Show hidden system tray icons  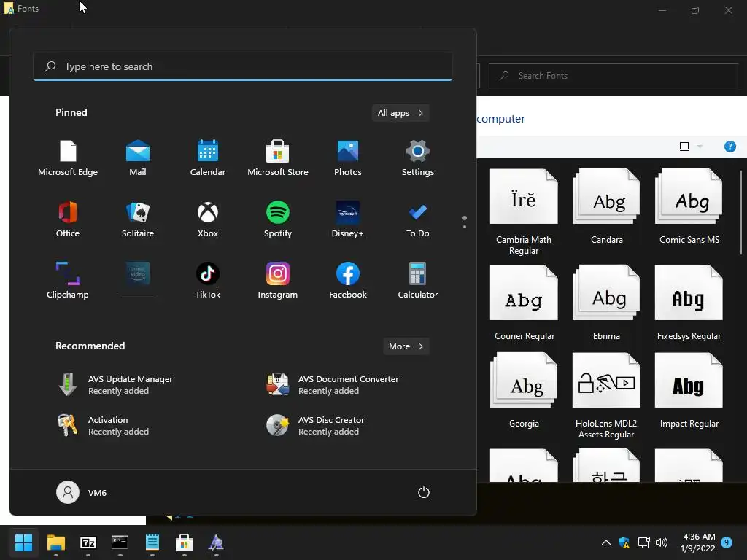tap(606, 542)
